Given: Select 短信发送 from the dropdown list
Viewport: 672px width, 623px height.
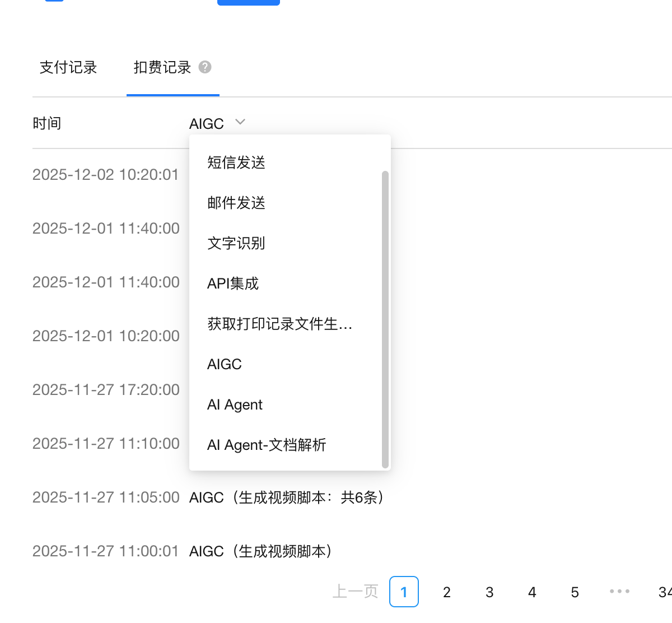Looking at the screenshot, I should pyautogui.click(x=236, y=162).
